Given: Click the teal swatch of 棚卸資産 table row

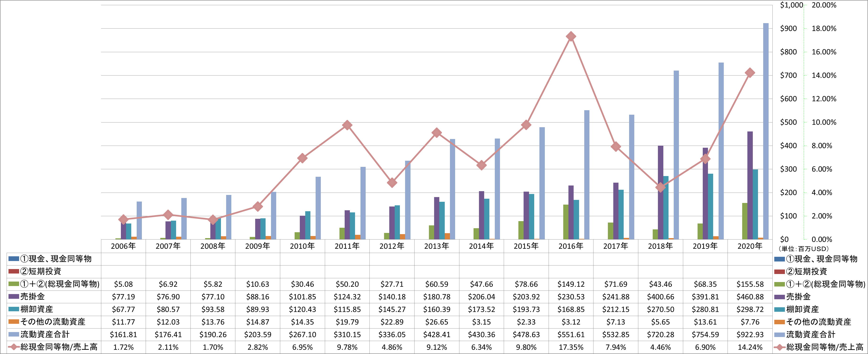Looking at the screenshot, I should tap(13, 309).
